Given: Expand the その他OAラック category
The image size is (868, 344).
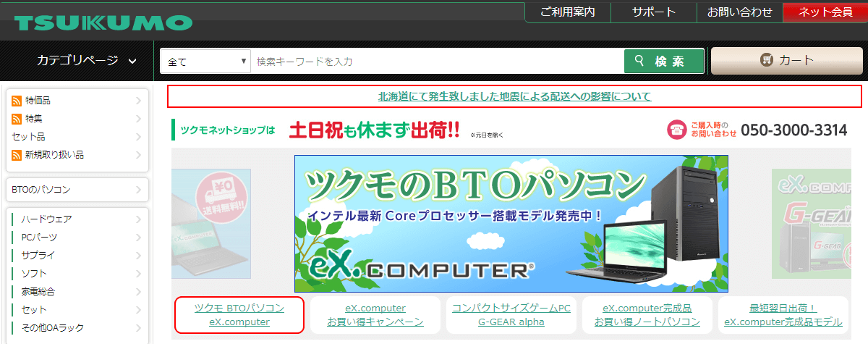Looking at the screenshot, I should click(x=77, y=327).
